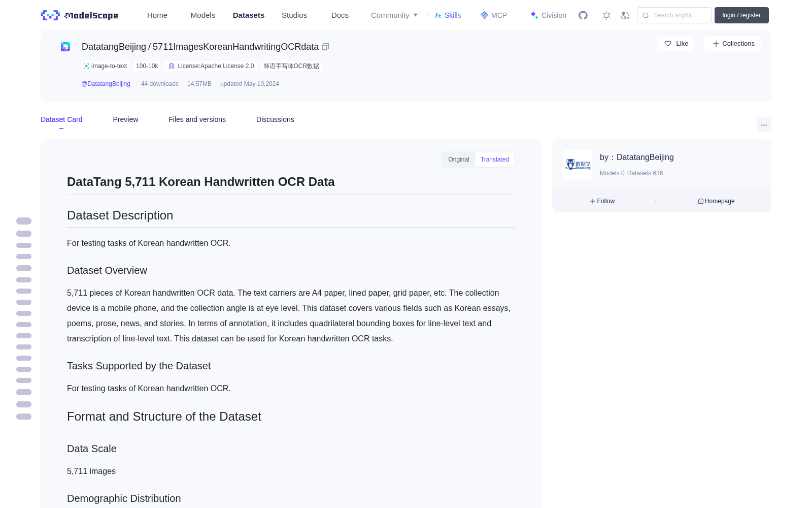Click the 5,711 images text
Image resolution: width=812 pixels, height=508 pixels.
pyautogui.click(x=91, y=471)
